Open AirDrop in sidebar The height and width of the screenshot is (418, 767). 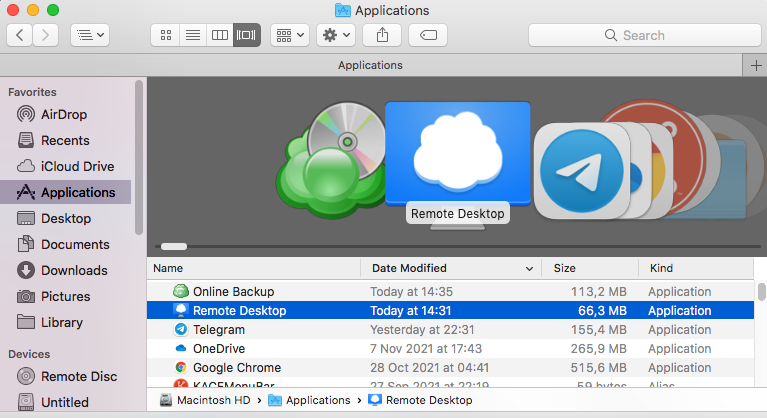[64, 114]
